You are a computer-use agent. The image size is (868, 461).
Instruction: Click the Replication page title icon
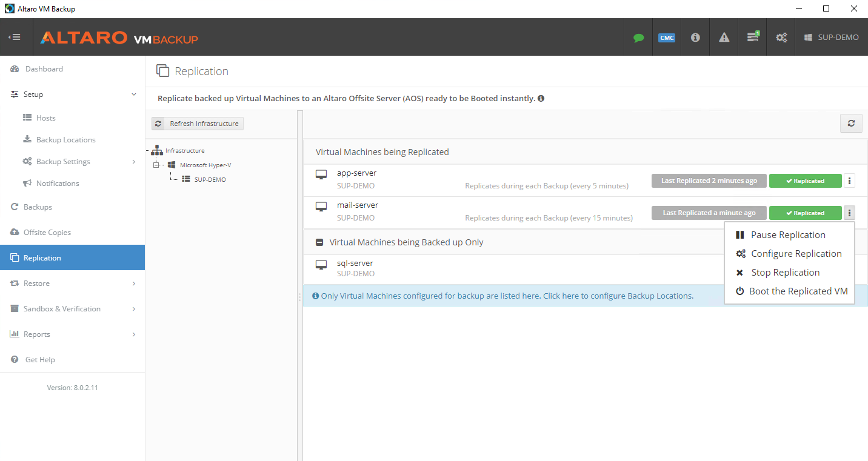click(162, 71)
